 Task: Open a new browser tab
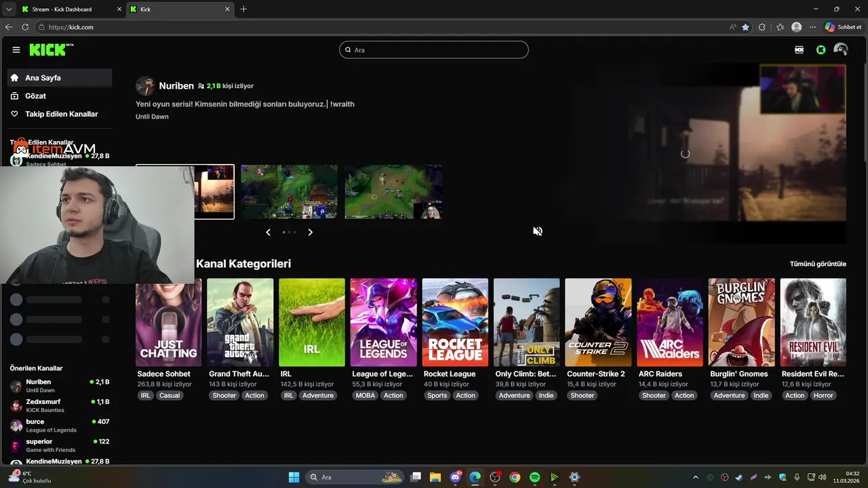[243, 9]
